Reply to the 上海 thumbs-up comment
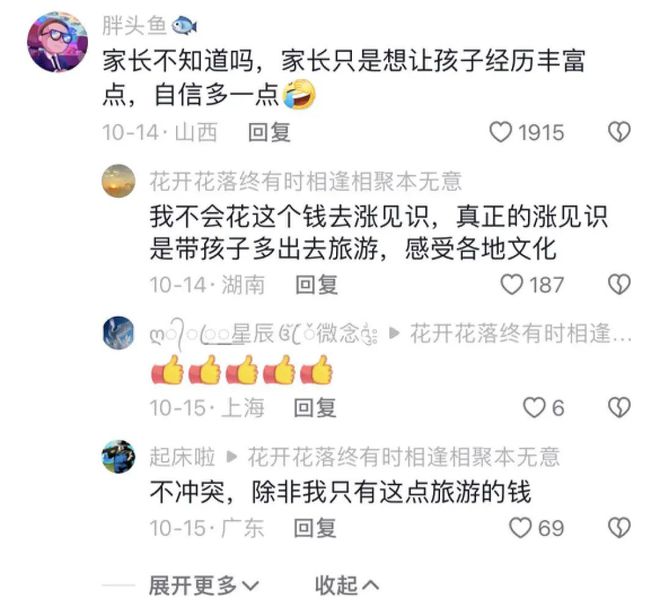The width and height of the screenshot is (660, 616). tap(315, 408)
